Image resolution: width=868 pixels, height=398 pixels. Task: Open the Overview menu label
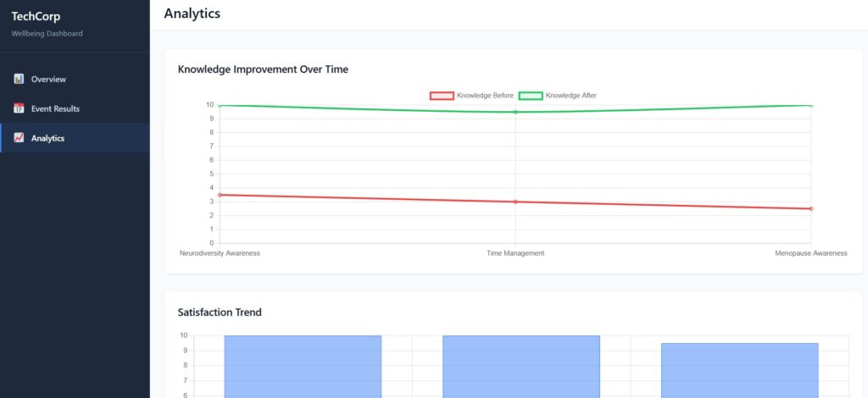coord(48,79)
